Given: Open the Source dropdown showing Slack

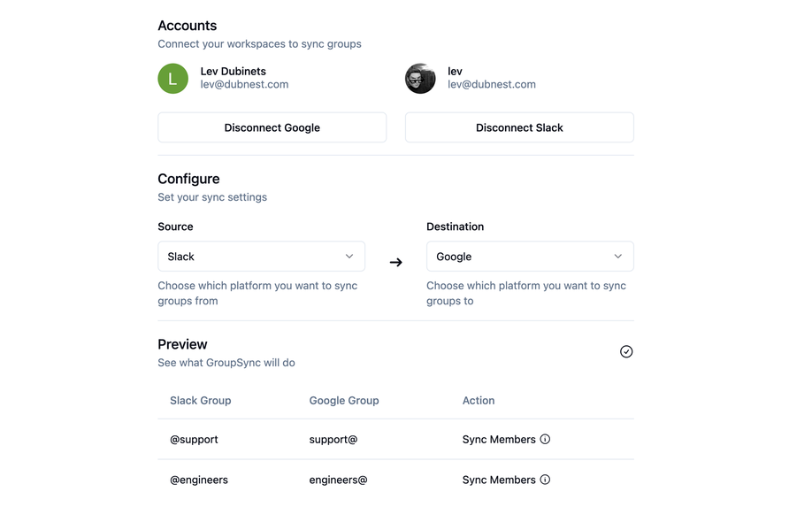Looking at the screenshot, I should pyautogui.click(x=262, y=257).
